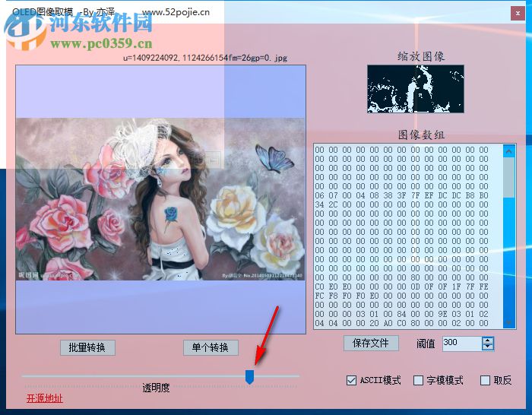Click the array scrollbar up arrow
This screenshot has height=415, width=532.
tap(508, 151)
